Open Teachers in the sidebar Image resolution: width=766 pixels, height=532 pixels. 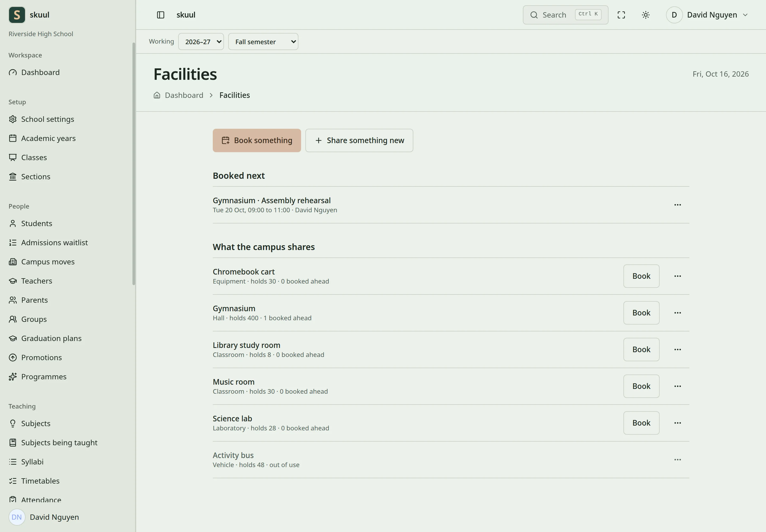[37, 281]
